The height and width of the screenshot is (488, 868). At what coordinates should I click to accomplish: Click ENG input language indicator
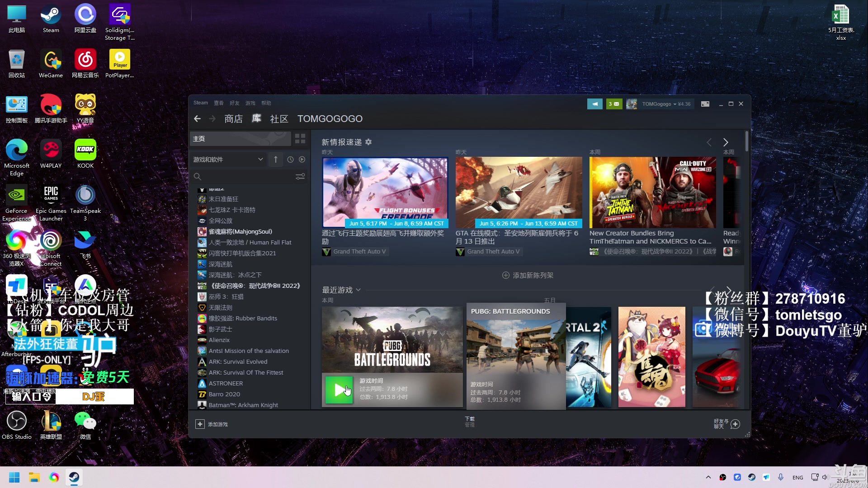click(797, 478)
